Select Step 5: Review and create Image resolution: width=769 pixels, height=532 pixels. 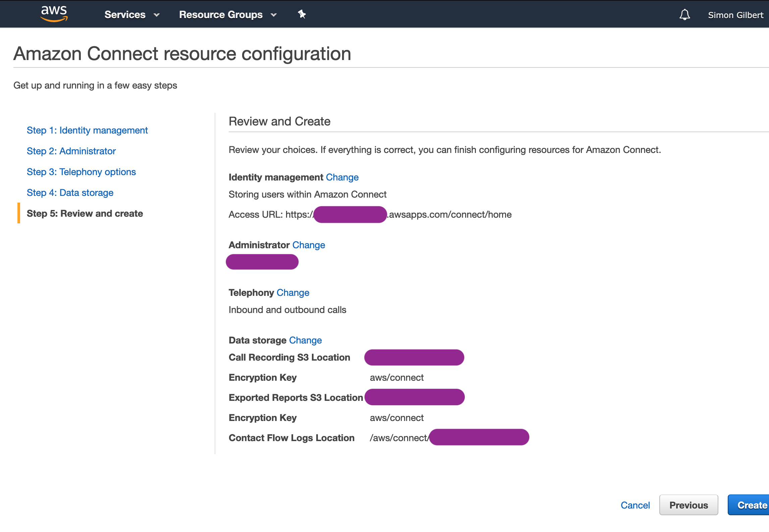(85, 213)
